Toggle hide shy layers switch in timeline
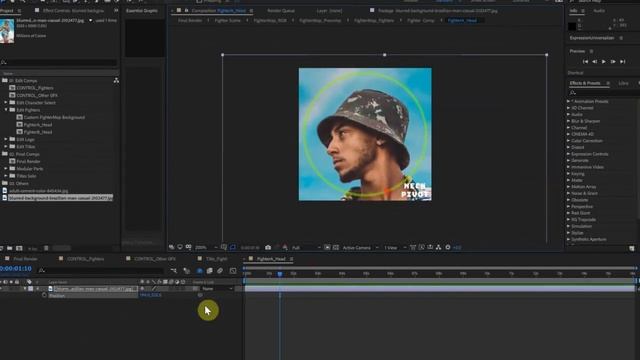Viewport: 640px width, 360px height. pyautogui.click(x=199, y=271)
